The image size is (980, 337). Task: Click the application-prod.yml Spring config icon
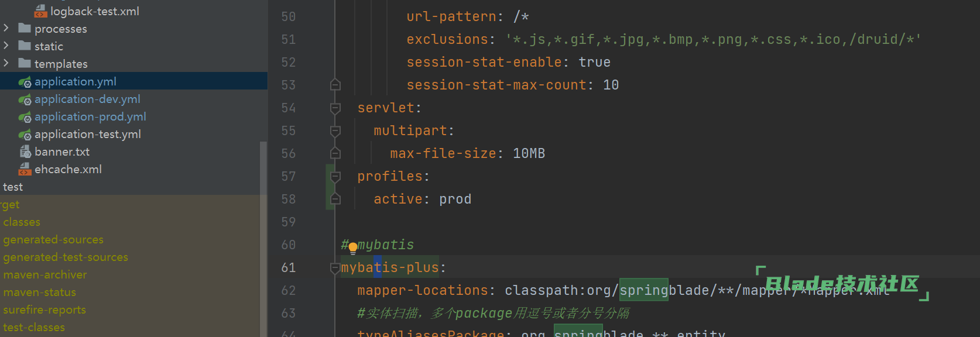pyautogui.click(x=25, y=117)
